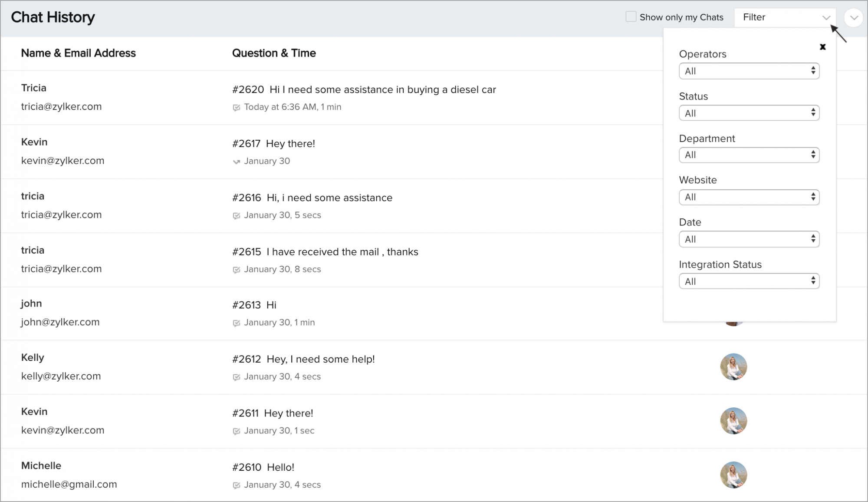Open chat #2615 I have received the mail

[x=325, y=252]
